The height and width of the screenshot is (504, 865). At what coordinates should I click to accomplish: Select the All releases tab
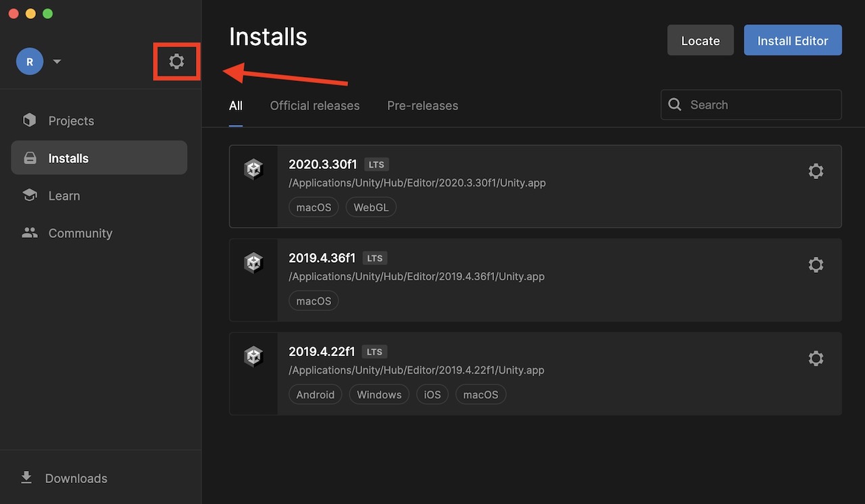(235, 105)
